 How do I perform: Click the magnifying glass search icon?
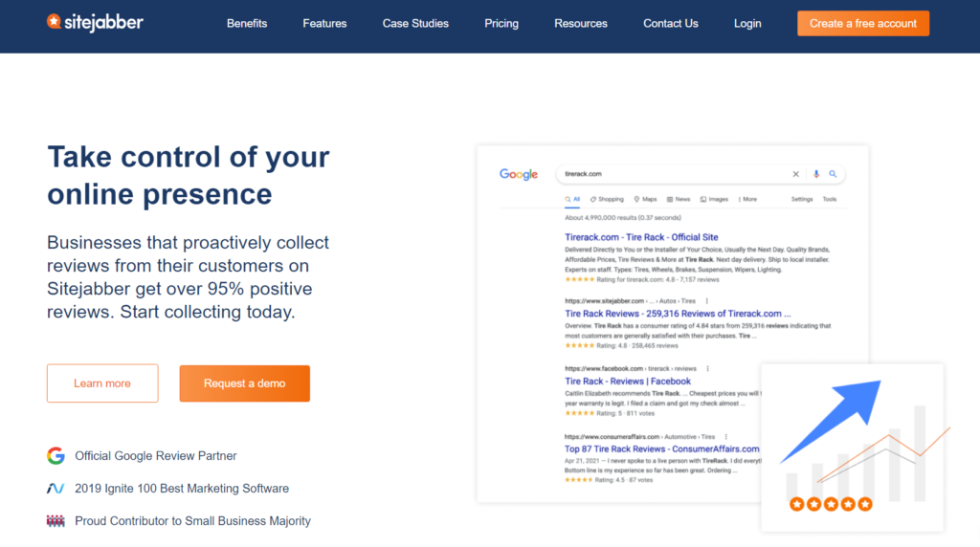pyautogui.click(x=834, y=174)
